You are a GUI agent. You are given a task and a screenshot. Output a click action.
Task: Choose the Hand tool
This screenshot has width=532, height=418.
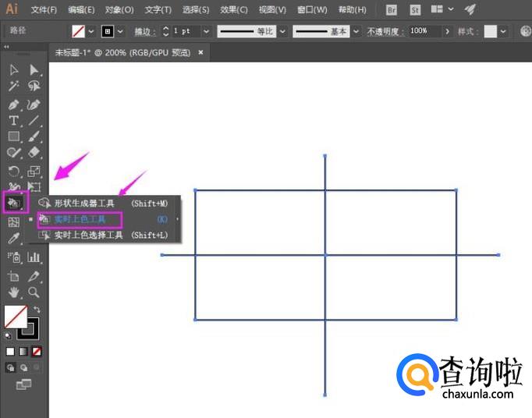[x=13, y=292]
